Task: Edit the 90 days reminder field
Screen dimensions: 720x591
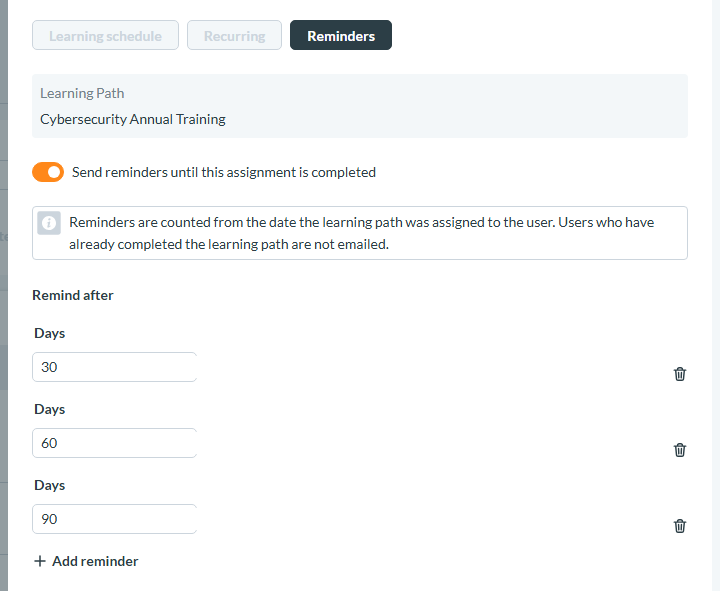Action: point(114,519)
